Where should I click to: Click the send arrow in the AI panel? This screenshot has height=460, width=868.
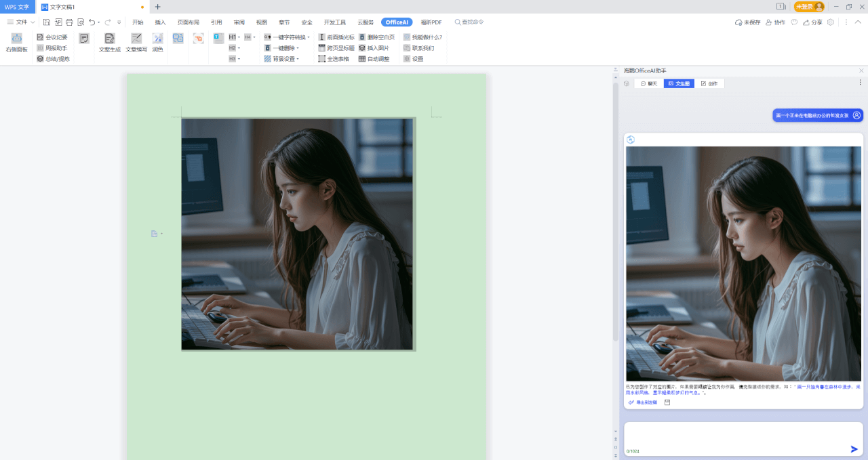pyautogui.click(x=854, y=448)
